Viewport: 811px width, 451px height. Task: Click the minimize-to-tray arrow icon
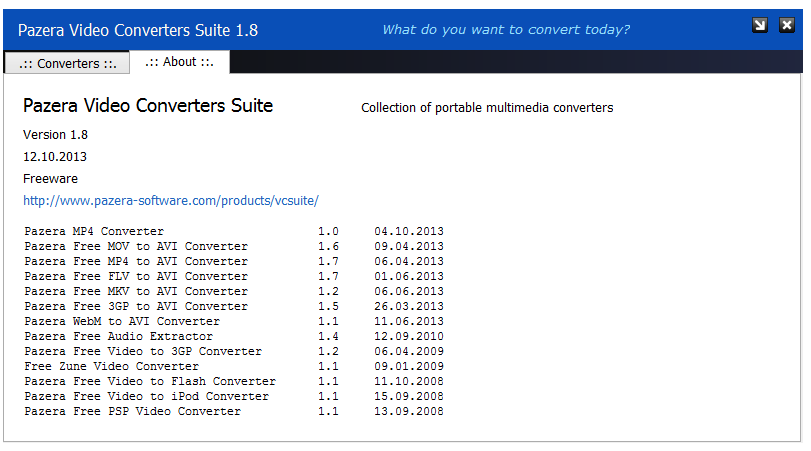click(760, 26)
